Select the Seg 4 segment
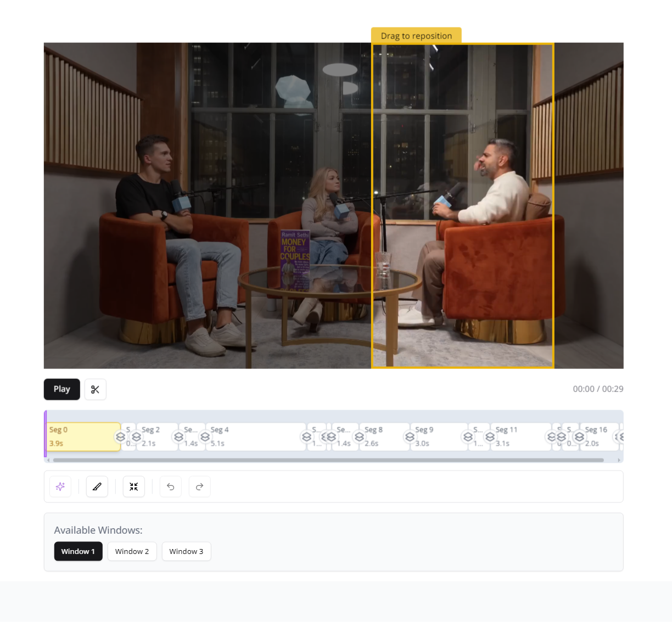The image size is (672, 627). click(255, 437)
